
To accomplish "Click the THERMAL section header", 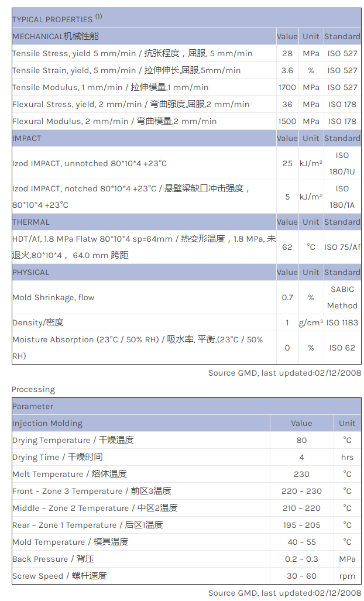I will [x=31, y=222].
